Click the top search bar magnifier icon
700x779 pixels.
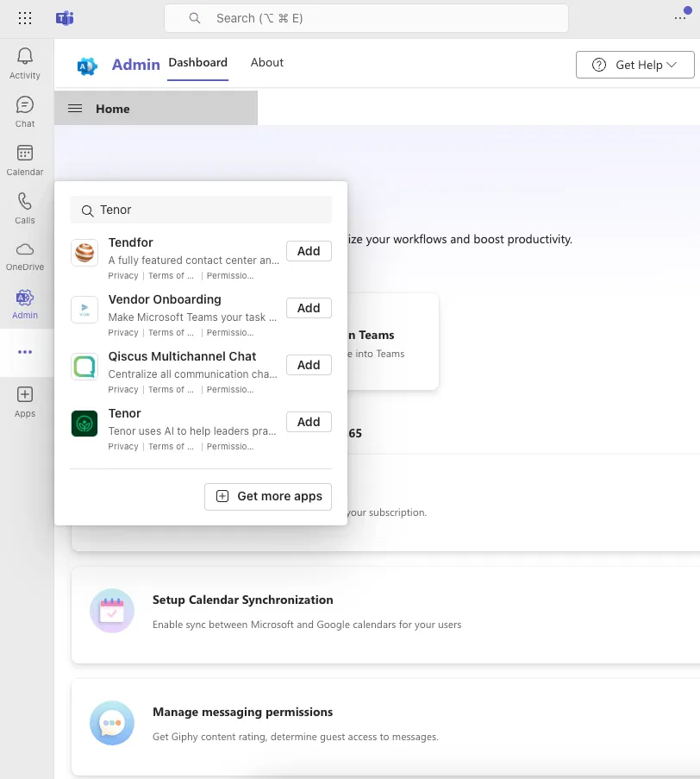tap(195, 18)
